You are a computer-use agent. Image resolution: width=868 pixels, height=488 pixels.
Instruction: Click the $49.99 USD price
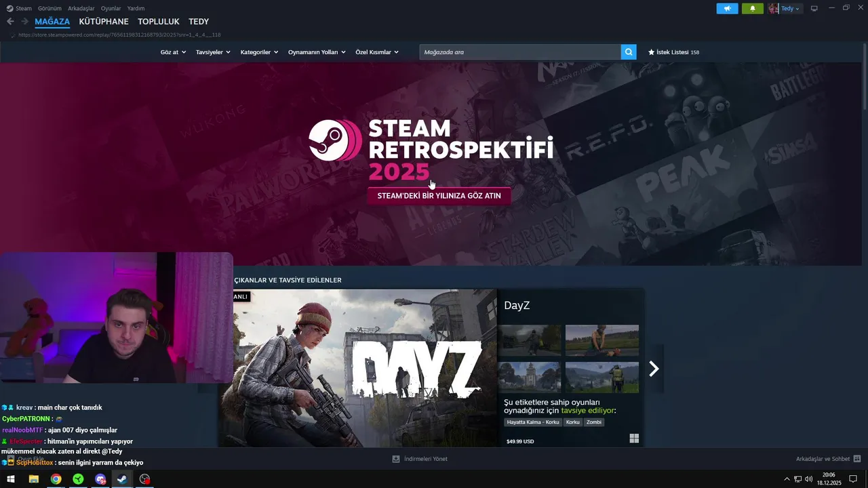pyautogui.click(x=520, y=441)
